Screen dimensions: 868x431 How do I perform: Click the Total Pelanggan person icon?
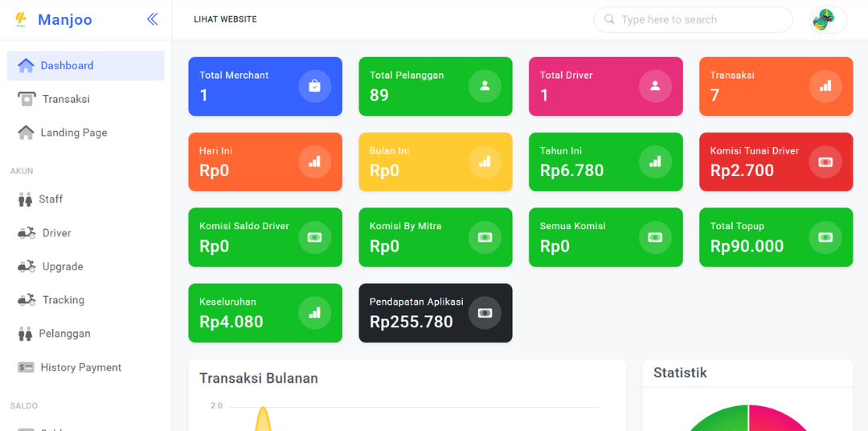(485, 86)
